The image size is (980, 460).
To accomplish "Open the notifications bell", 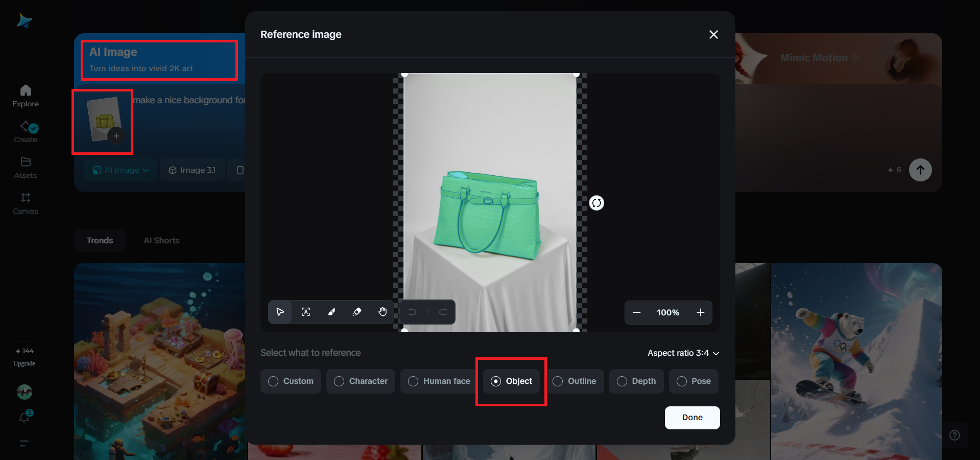I will [x=25, y=417].
